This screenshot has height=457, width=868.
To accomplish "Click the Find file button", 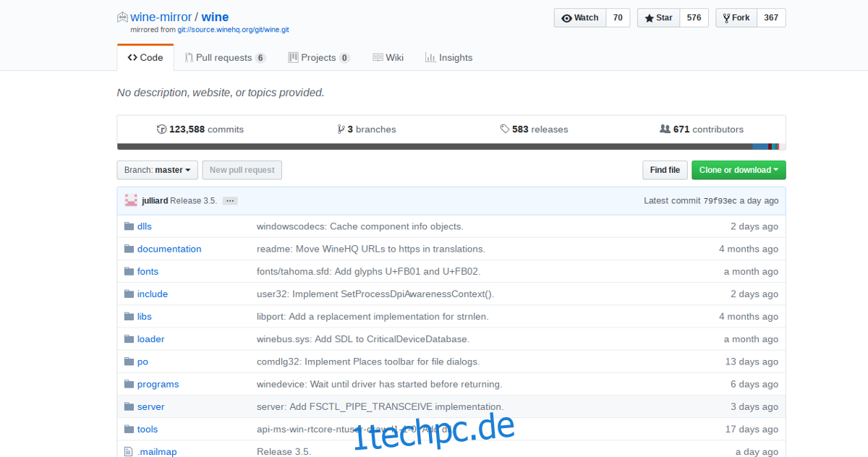I will 665,170.
